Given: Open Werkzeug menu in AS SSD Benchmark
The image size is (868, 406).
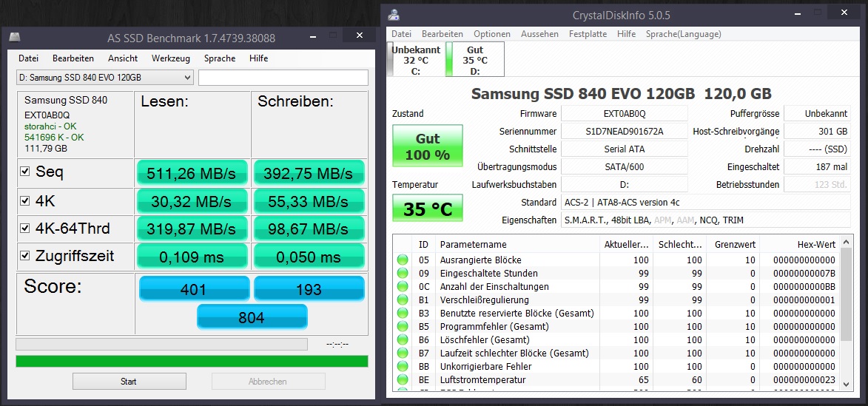Looking at the screenshot, I should pyautogui.click(x=170, y=58).
